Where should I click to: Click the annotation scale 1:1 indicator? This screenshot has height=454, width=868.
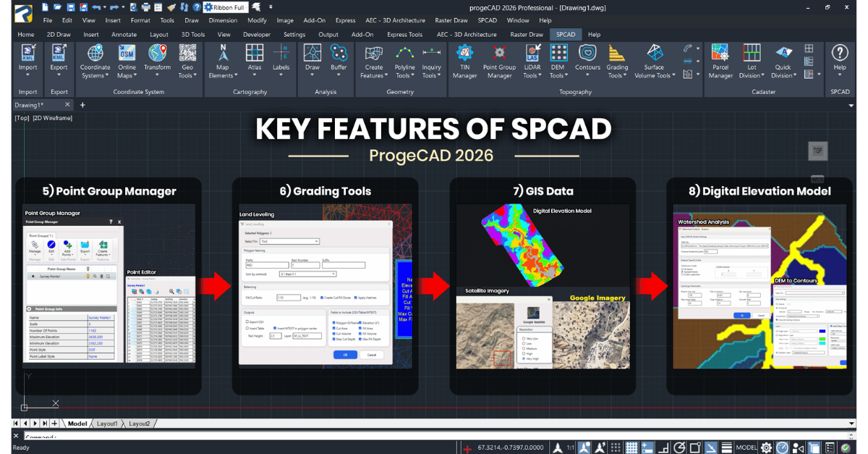pos(571,447)
